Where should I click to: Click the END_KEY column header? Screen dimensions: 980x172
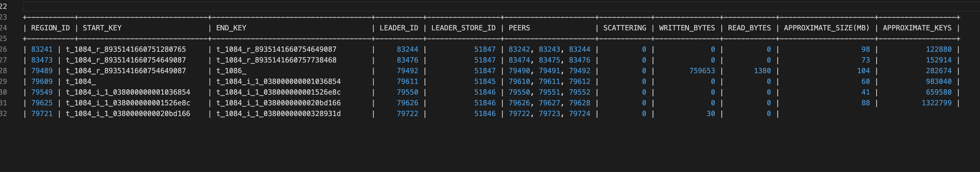point(231,28)
